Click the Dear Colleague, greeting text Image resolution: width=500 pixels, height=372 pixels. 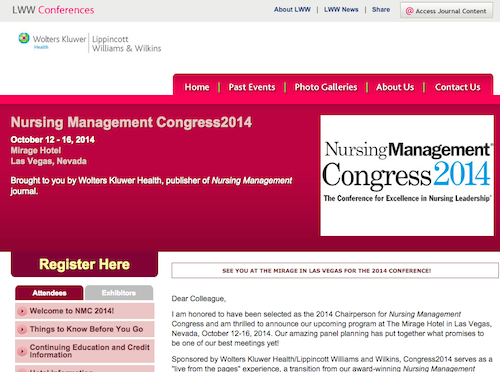coord(199,299)
